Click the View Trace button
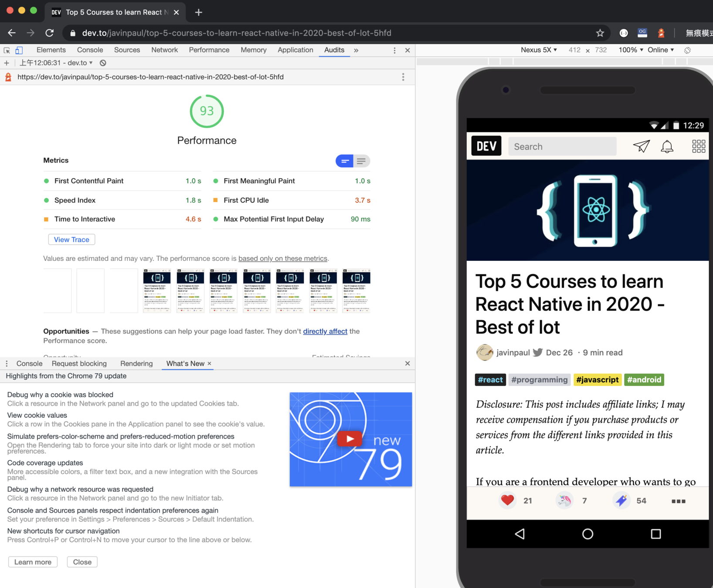Screen dimensions: 713x588 click(71, 240)
